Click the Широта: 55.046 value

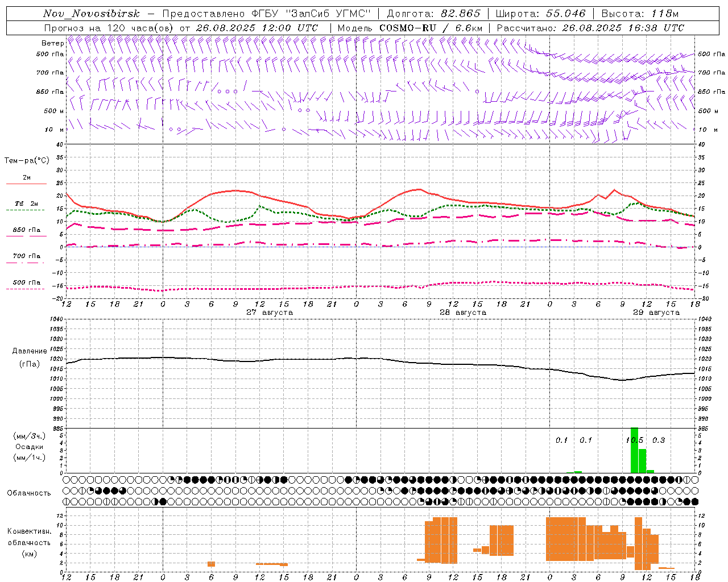[540, 14]
